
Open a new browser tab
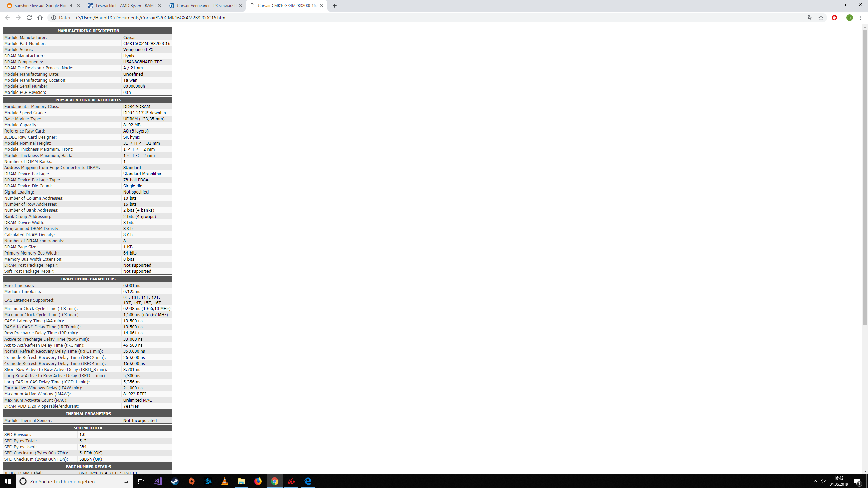point(335,6)
